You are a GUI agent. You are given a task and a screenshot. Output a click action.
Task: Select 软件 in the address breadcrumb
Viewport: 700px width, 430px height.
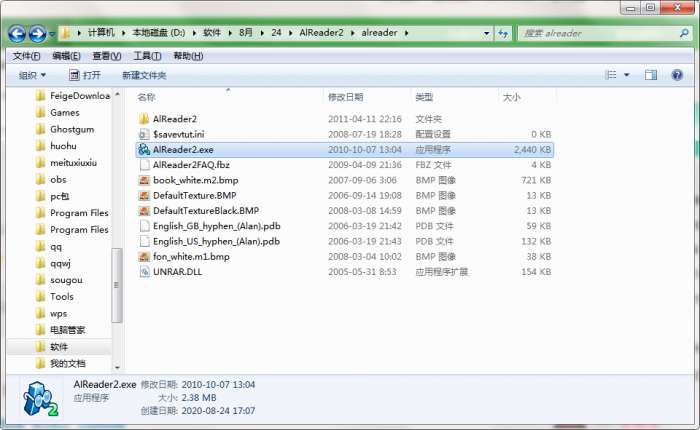tap(212, 33)
